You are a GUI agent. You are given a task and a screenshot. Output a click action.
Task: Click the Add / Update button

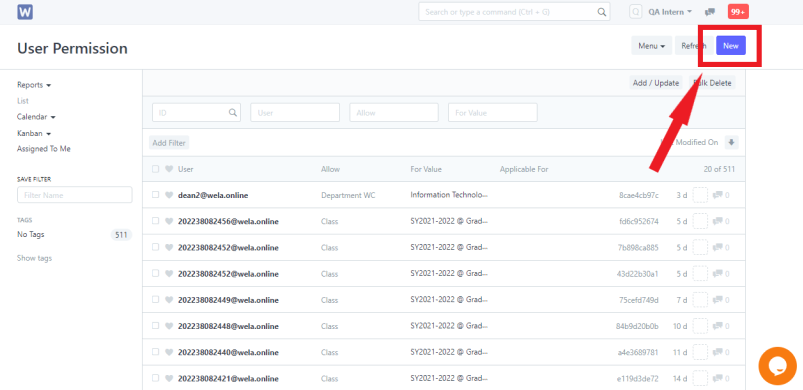point(656,83)
